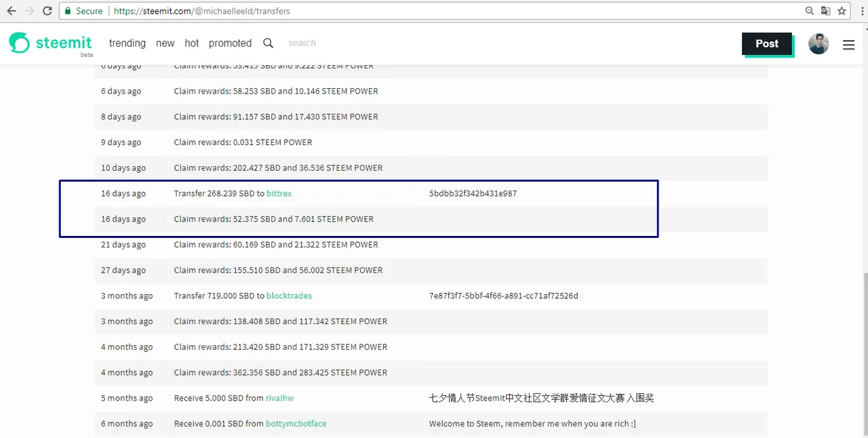Viewport: 868px width, 438px height.
Task: Click the browser address bar URL
Action: (203, 11)
